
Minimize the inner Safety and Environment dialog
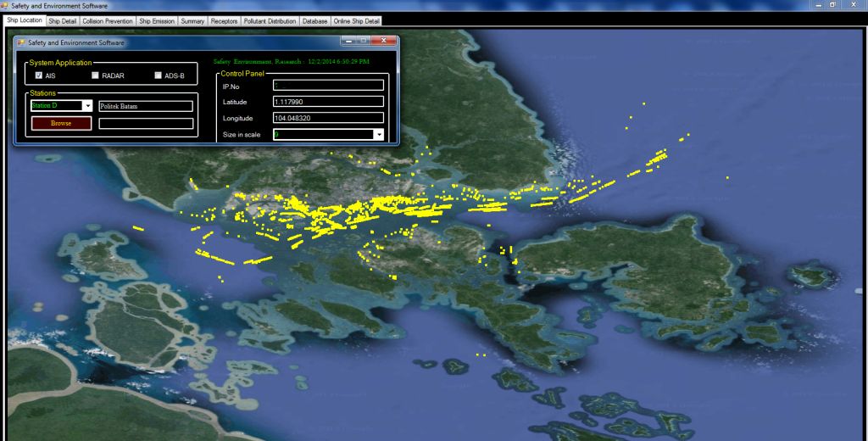coord(348,41)
